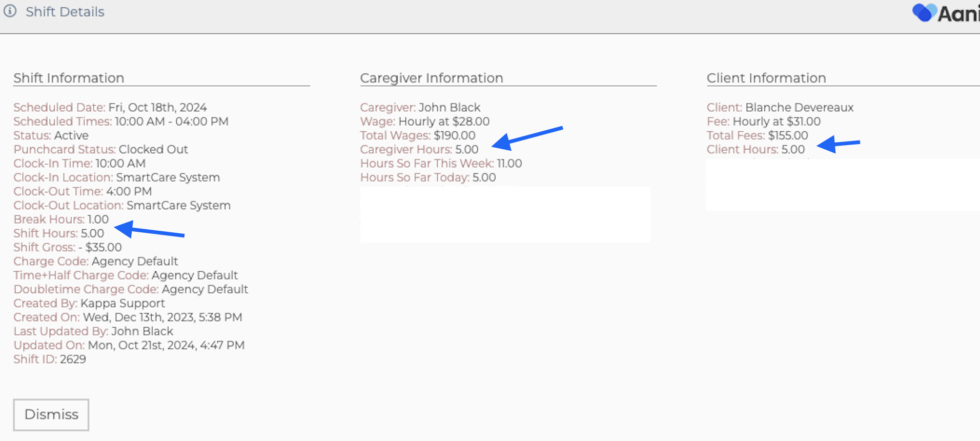Image resolution: width=980 pixels, height=441 pixels.
Task: Click the Shift Details title text
Action: (x=65, y=12)
